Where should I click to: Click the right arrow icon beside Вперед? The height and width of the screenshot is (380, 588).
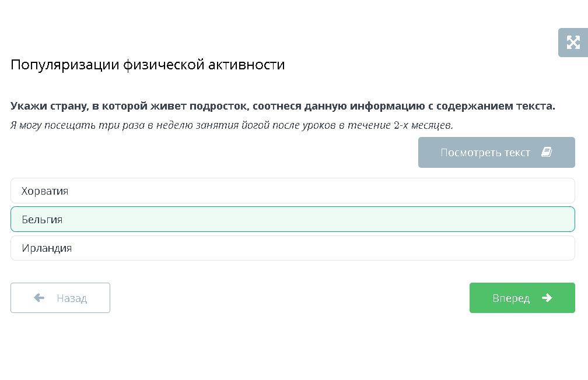547,298
